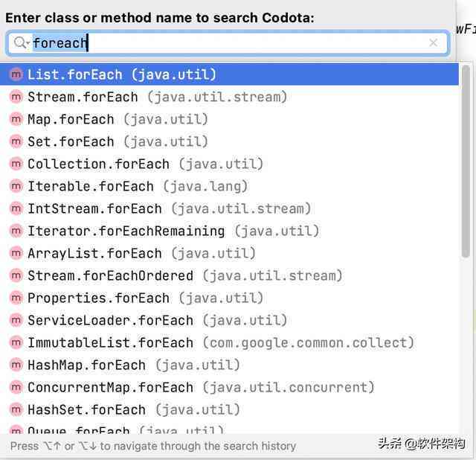The width and height of the screenshot is (476, 460).
Task: Select ArrayList.forEach entry
Action: click(x=229, y=253)
